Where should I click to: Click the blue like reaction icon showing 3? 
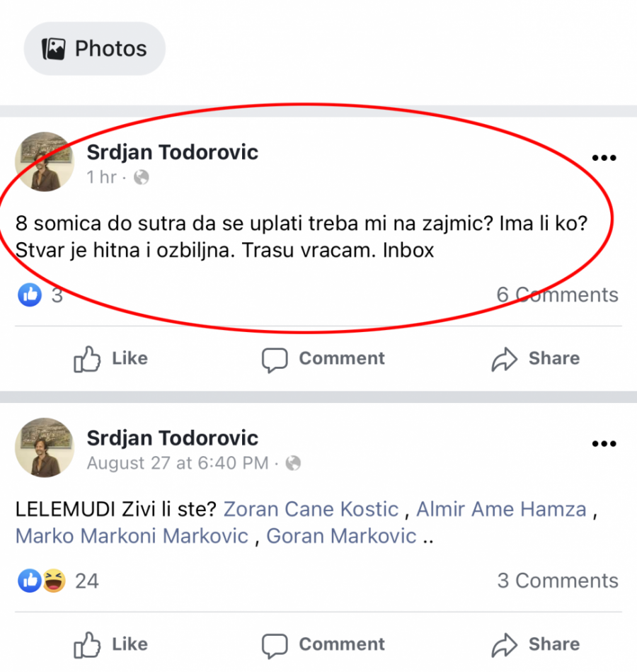click(x=29, y=295)
